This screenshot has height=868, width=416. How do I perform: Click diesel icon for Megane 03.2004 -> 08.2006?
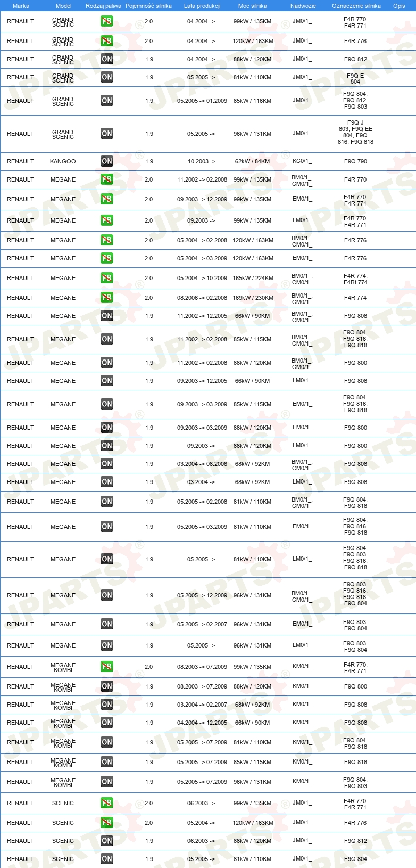click(x=107, y=464)
